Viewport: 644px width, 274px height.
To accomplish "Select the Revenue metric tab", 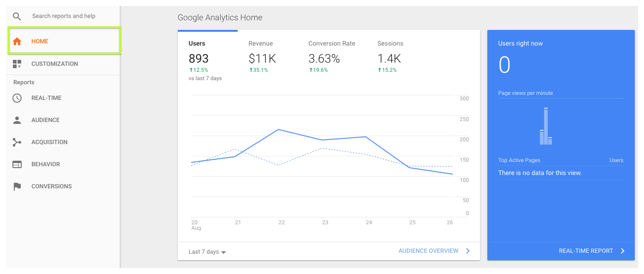I will [261, 43].
